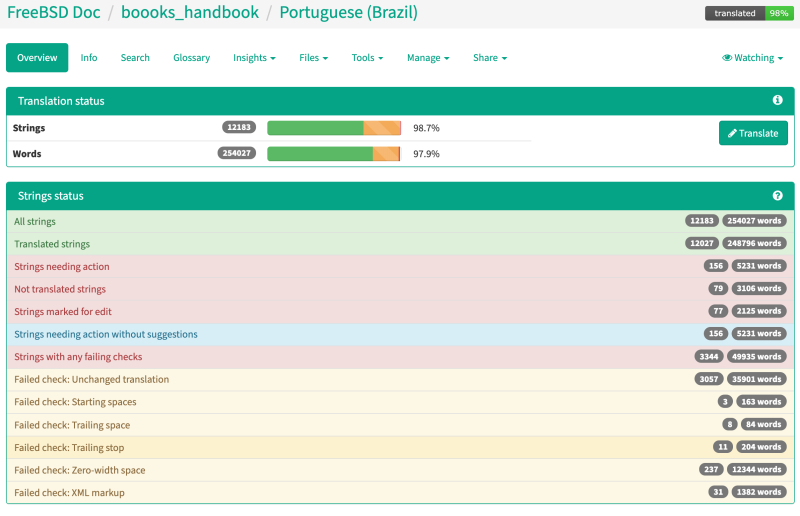Screen dimensions: 800x516
Task: Expand the Files dropdown
Action: click(313, 58)
